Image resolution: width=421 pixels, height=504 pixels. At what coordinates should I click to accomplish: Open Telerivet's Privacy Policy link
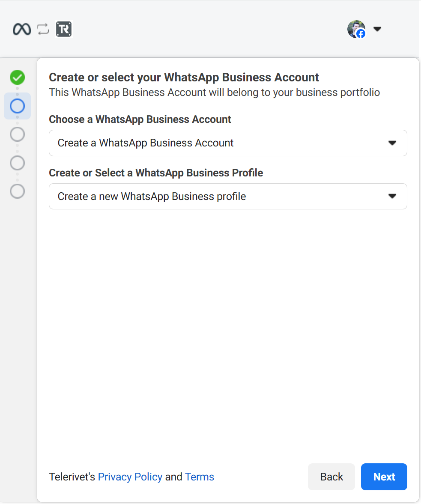click(130, 477)
